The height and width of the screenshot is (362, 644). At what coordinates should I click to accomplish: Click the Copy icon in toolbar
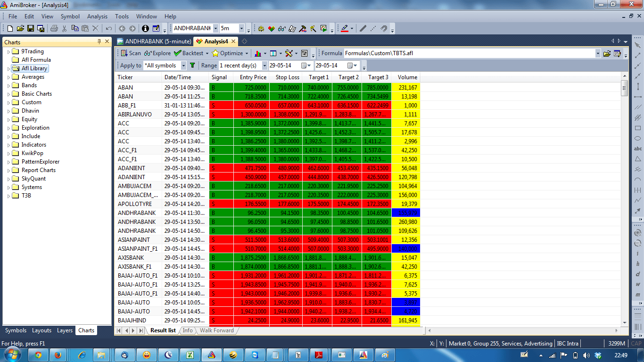coord(74,28)
